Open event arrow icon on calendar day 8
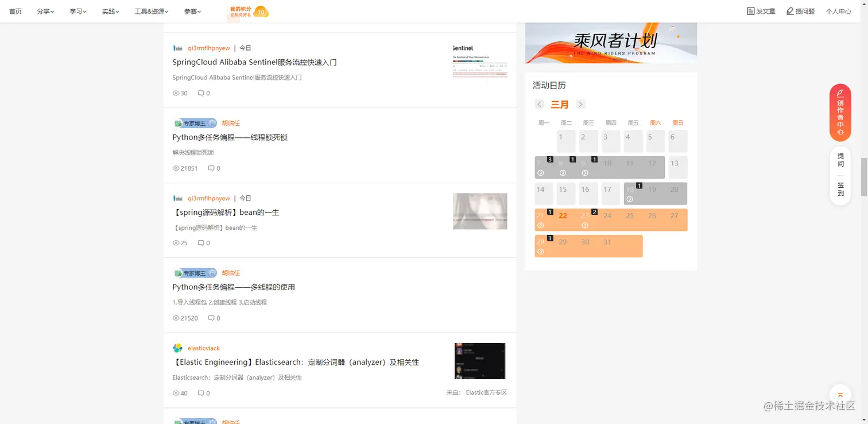The image size is (868, 424). pos(563,173)
